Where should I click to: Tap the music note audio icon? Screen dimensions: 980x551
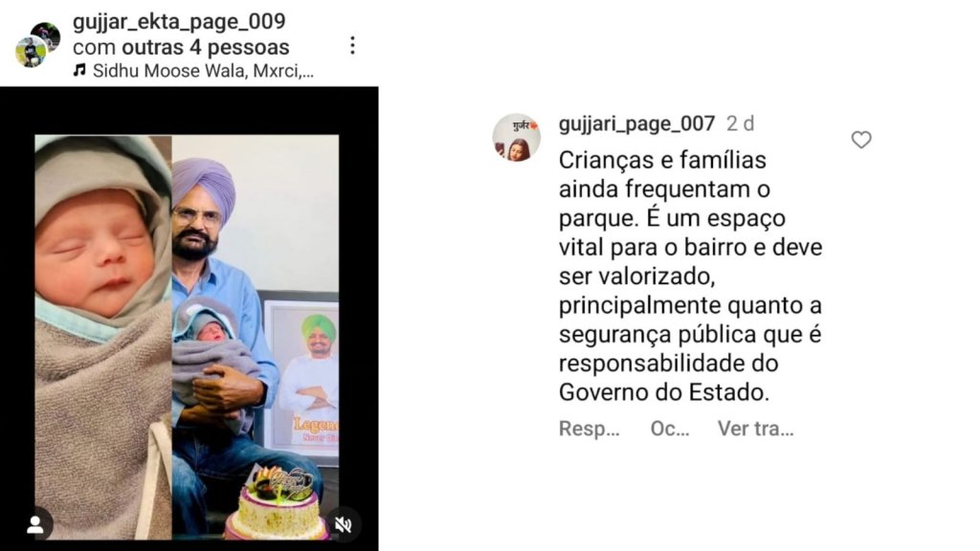tap(79, 70)
